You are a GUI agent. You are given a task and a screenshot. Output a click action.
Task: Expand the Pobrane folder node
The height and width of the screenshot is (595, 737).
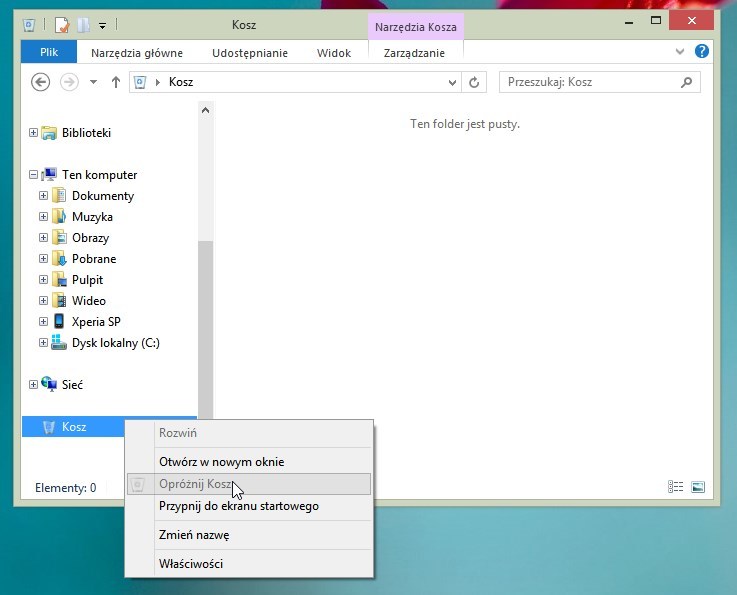tap(43, 258)
